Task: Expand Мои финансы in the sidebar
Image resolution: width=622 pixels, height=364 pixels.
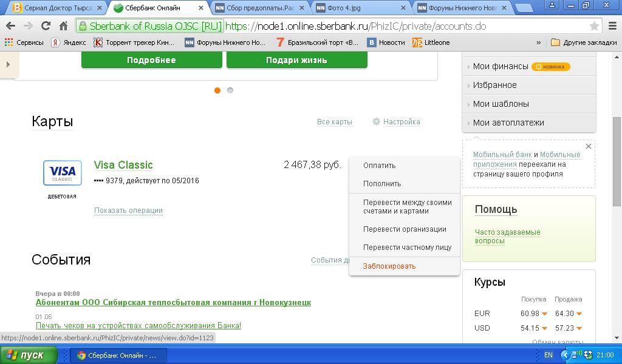Action: click(x=529, y=66)
